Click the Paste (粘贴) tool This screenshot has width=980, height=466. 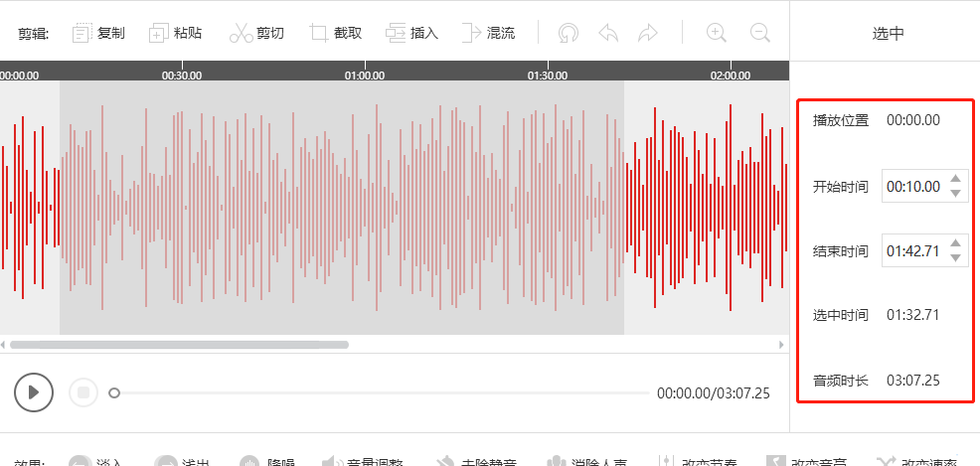pyautogui.click(x=175, y=34)
